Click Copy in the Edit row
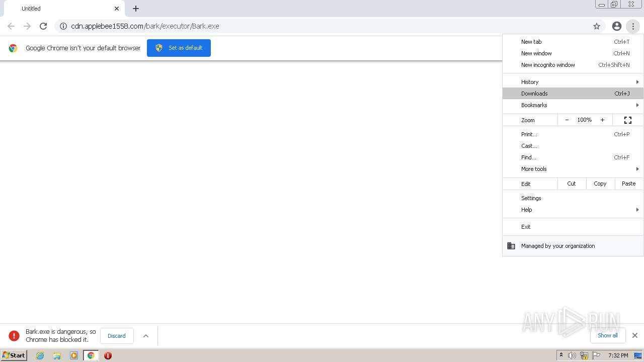The image size is (644, 362). tap(600, 184)
